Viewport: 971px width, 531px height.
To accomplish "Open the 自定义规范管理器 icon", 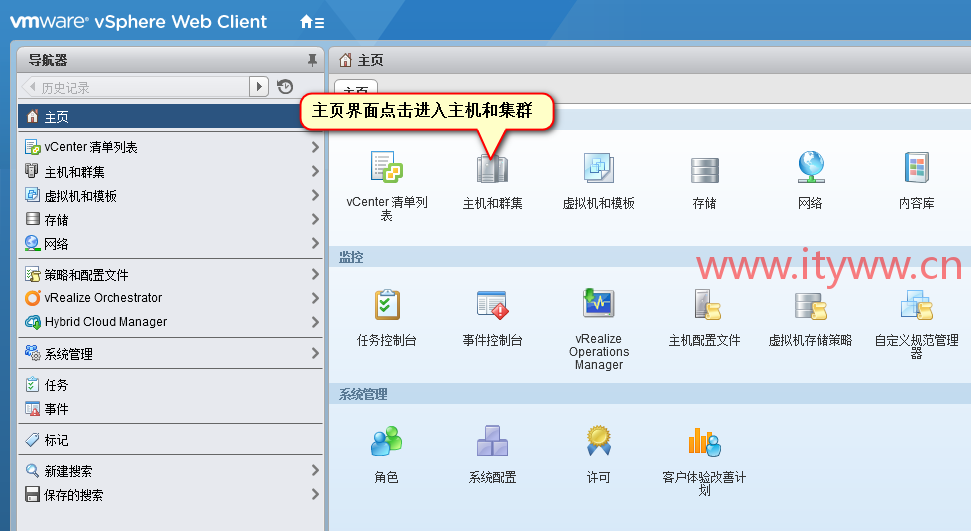I will point(917,305).
